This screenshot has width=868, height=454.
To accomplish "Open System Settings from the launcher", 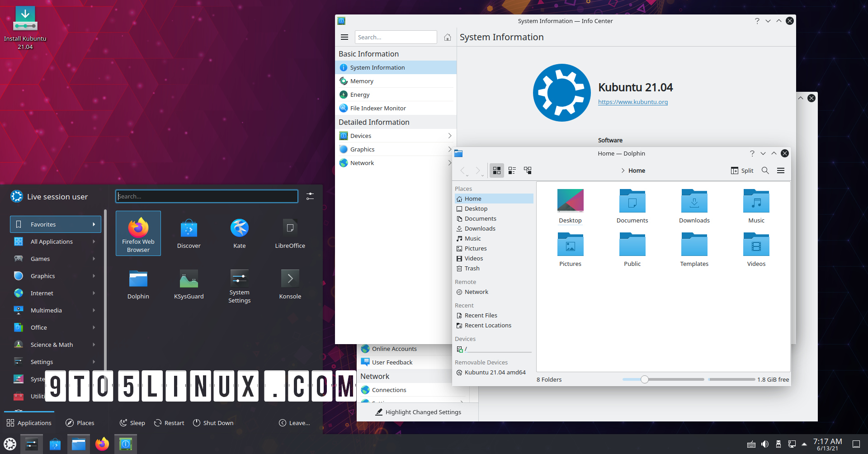I will click(239, 284).
